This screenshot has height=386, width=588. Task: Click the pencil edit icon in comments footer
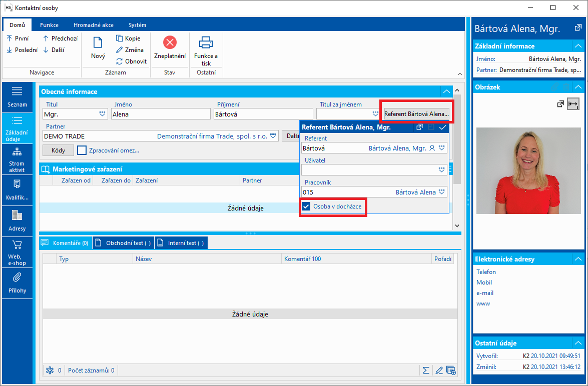tap(439, 370)
